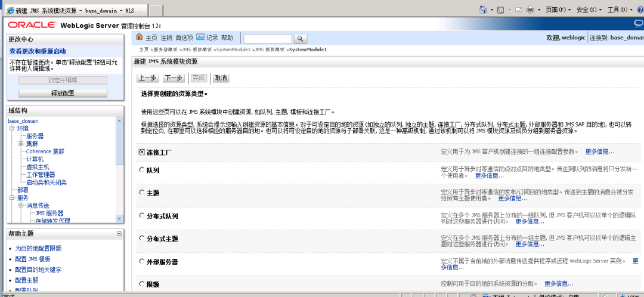644x297 pixels.
Task: Open the browser Help question-mark icon
Action: click(x=640, y=10)
